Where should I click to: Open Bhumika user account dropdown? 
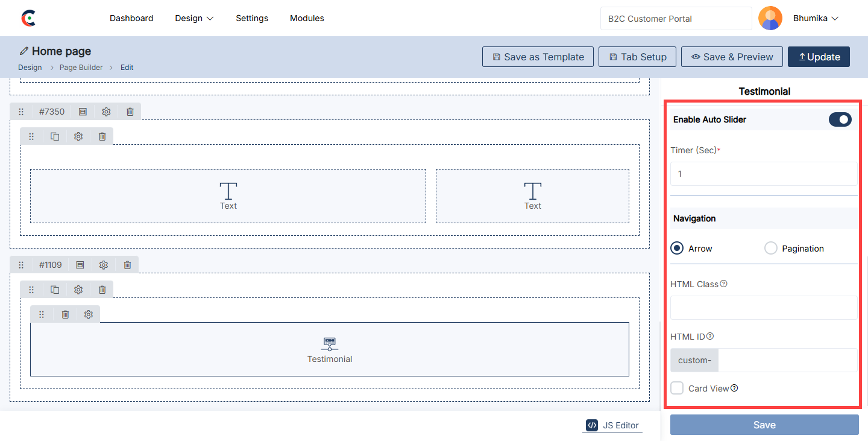(815, 18)
